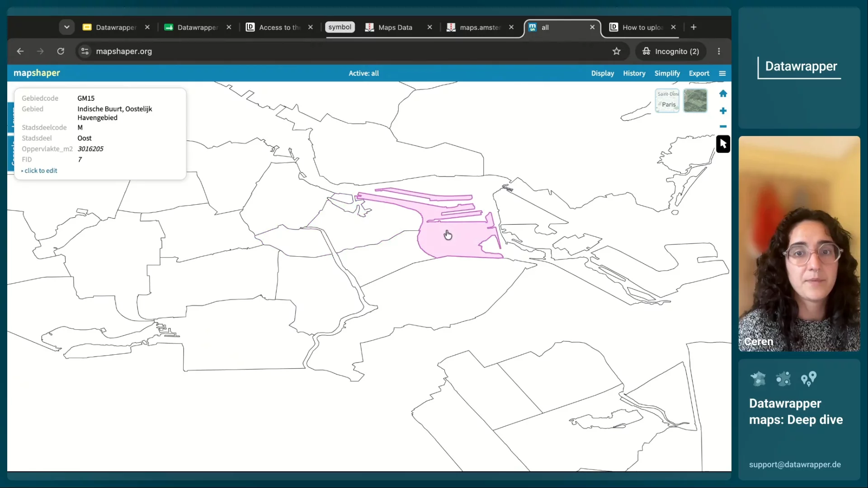Open the mapshaper hamburger menu
The height and width of the screenshot is (488, 868).
point(722,73)
